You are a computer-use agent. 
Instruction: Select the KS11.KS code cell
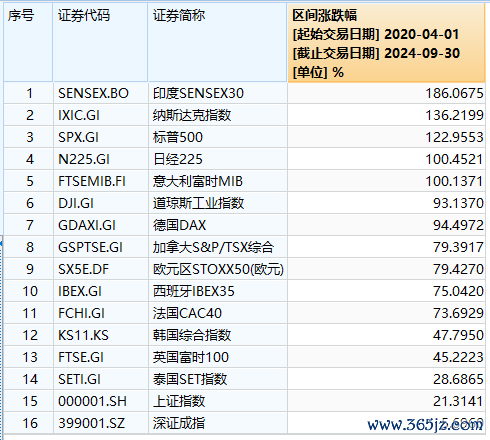tap(100, 335)
